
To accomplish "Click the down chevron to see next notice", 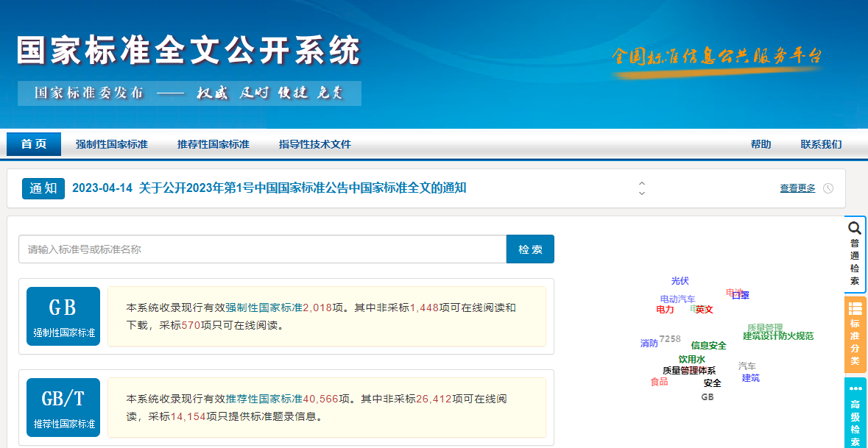I will coord(642,193).
